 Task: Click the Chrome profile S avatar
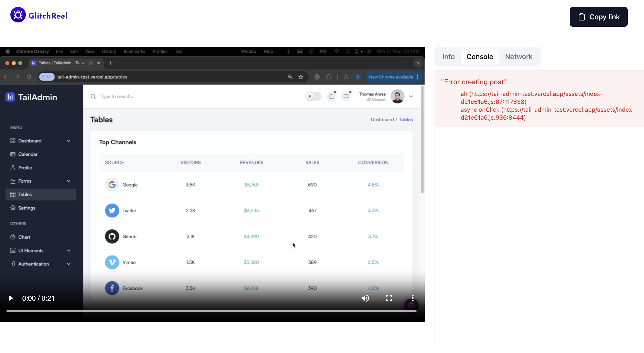tap(358, 77)
